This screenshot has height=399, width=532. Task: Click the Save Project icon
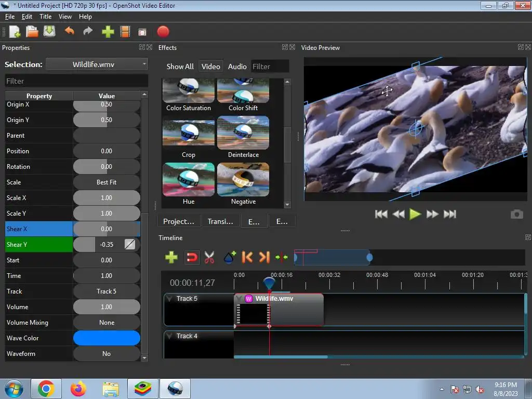(49, 32)
